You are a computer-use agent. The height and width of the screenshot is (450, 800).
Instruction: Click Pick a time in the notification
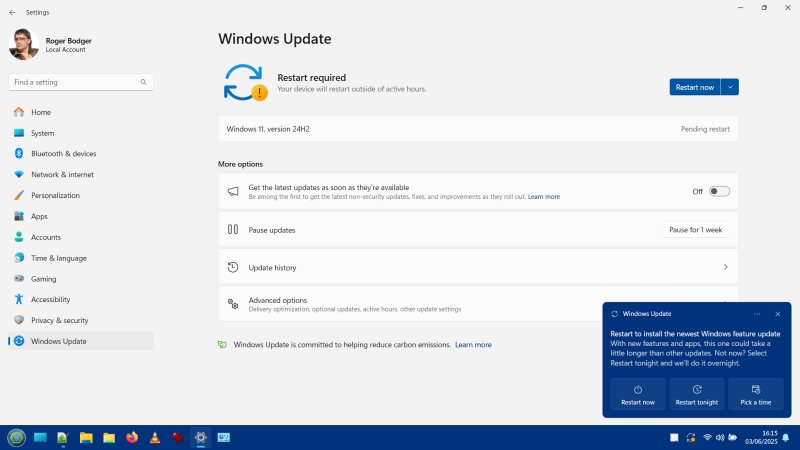(x=756, y=395)
